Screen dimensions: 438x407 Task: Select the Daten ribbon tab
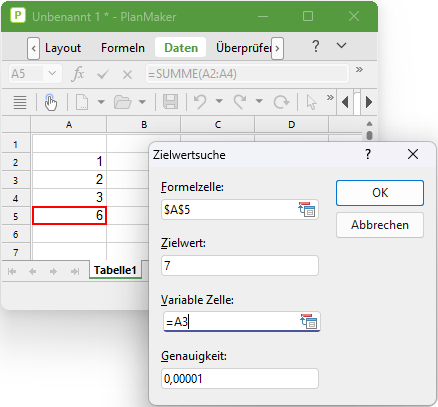[x=181, y=48]
